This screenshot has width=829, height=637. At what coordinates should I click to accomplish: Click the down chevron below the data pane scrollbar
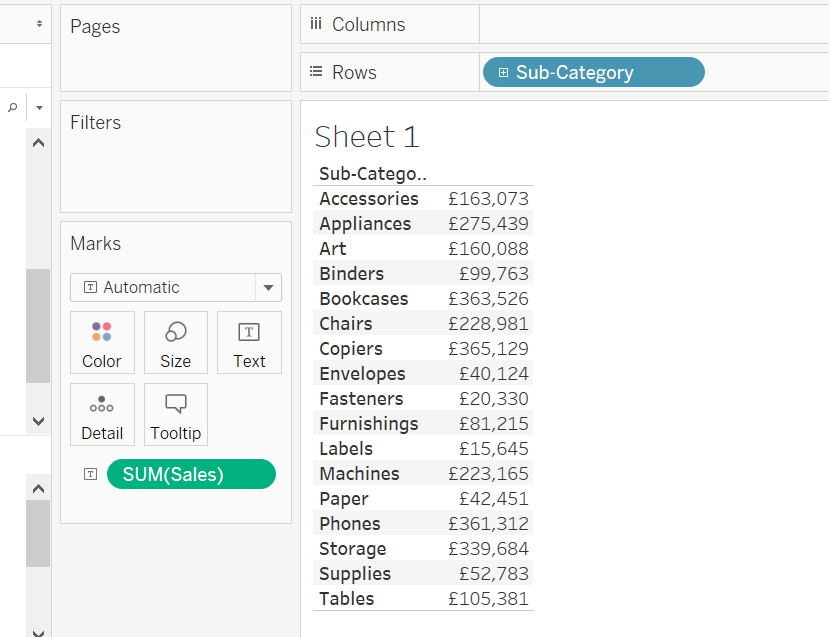tap(38, 421)
